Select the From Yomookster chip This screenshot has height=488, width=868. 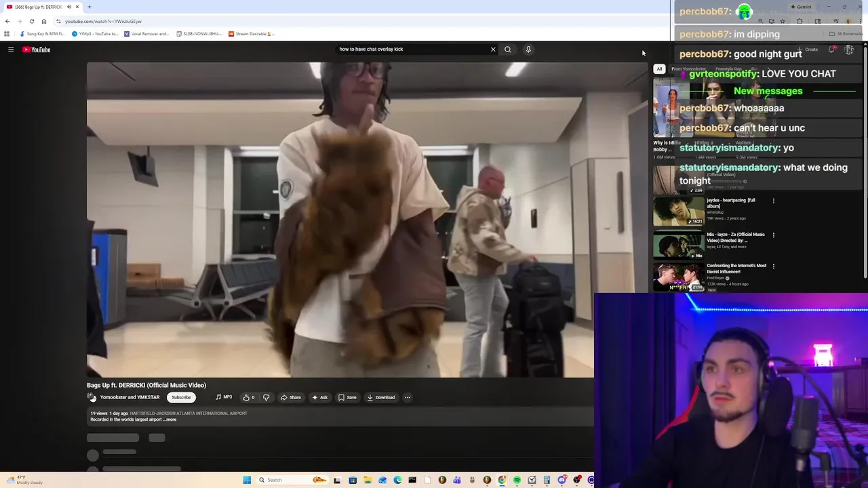[688, 68]
